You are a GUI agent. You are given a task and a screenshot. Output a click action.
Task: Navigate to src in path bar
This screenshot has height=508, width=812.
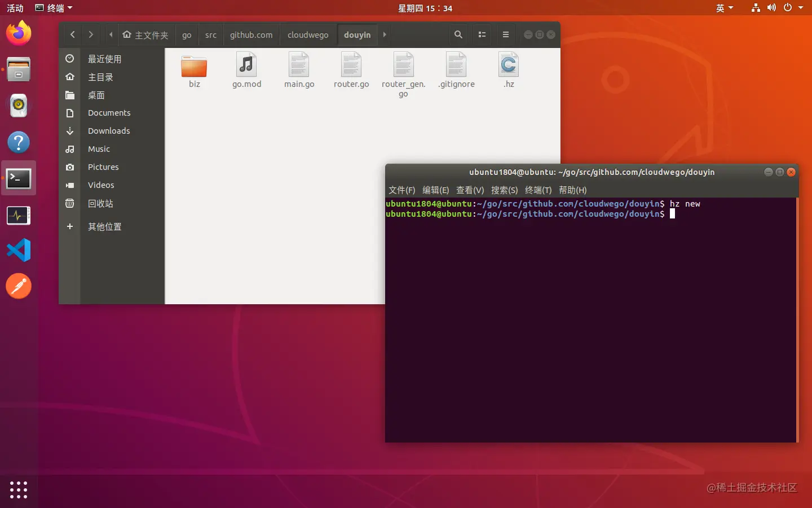(211, 34)
